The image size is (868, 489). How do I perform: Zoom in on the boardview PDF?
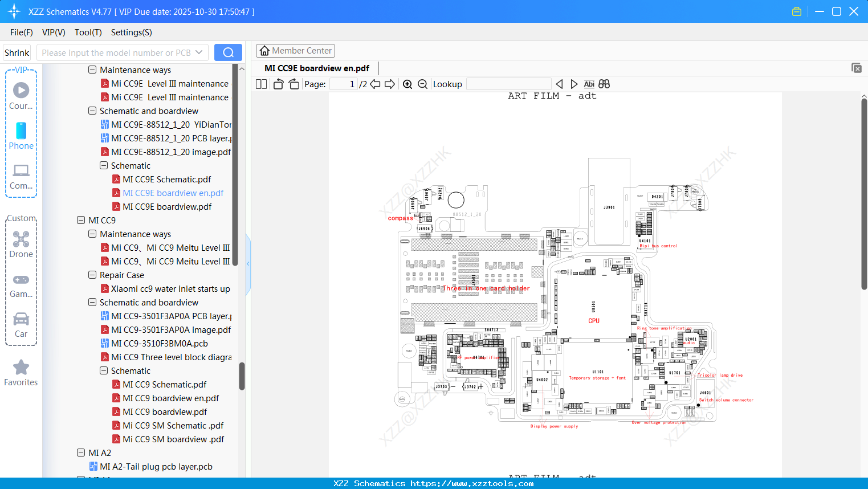tap(407, 84)
